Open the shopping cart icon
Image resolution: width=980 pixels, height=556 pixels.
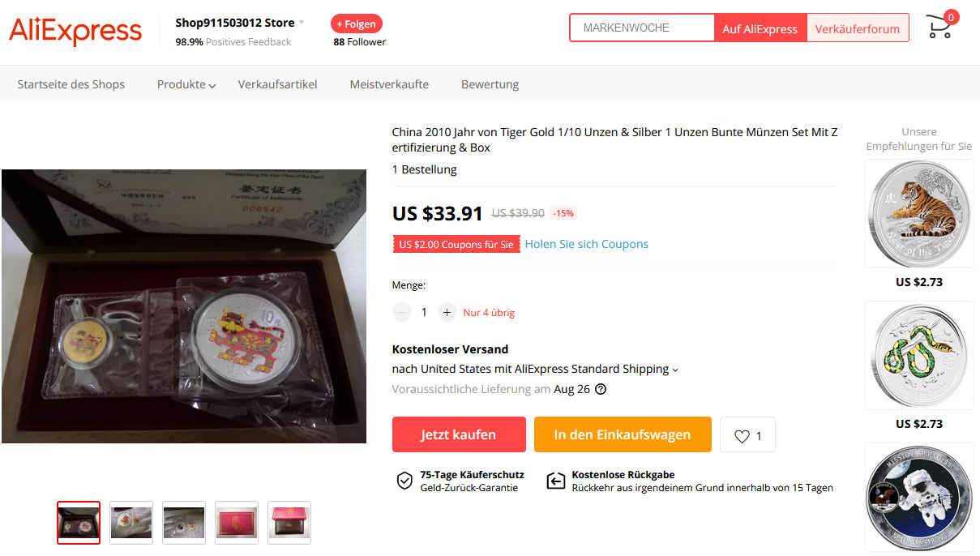pos(940,28)
